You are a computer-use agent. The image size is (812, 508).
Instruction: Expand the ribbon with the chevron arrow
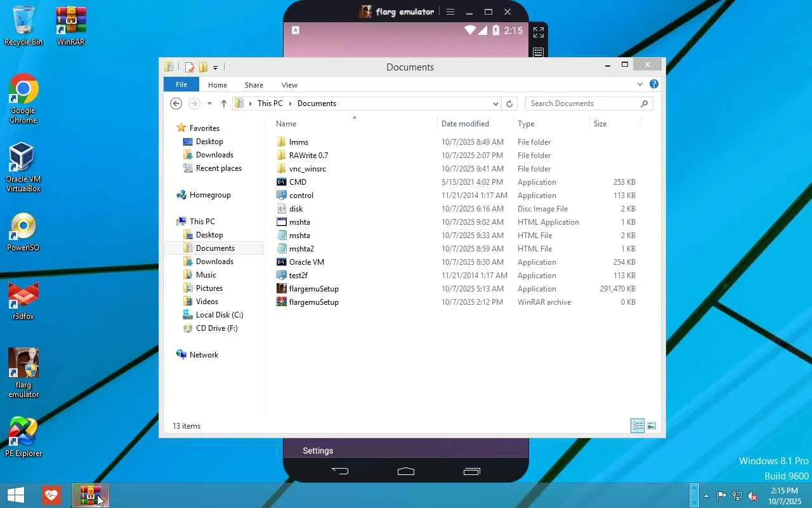[639, 84]
